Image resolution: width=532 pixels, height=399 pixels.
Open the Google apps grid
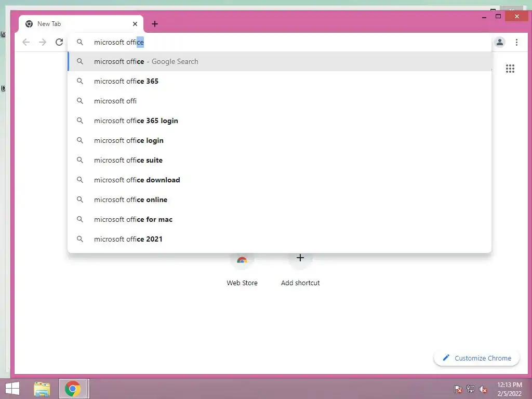point(510,69)
